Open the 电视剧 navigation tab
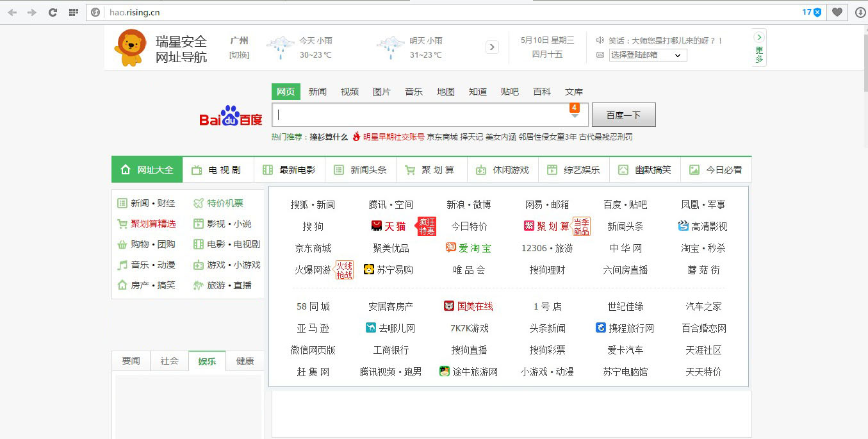 [x=218, y=170]
